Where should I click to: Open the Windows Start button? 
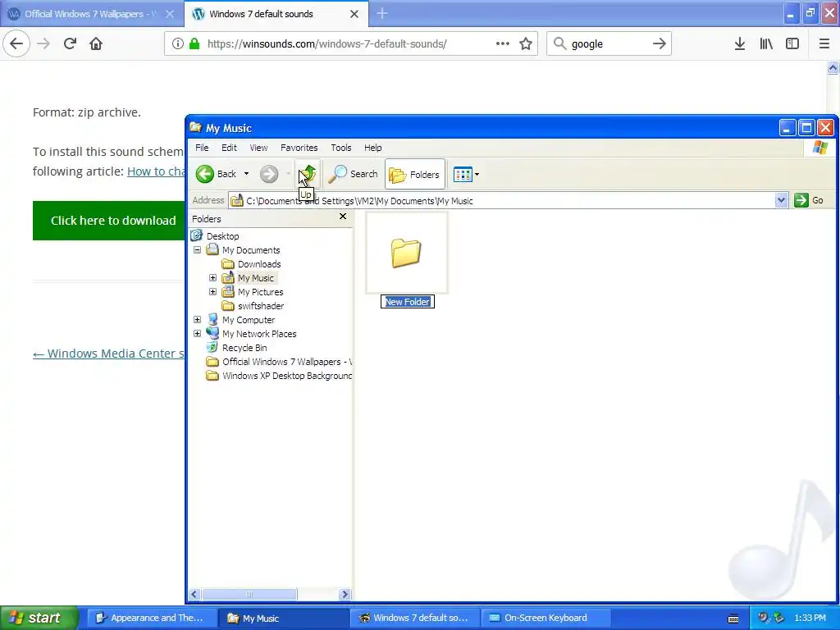[x=39, y=618]
